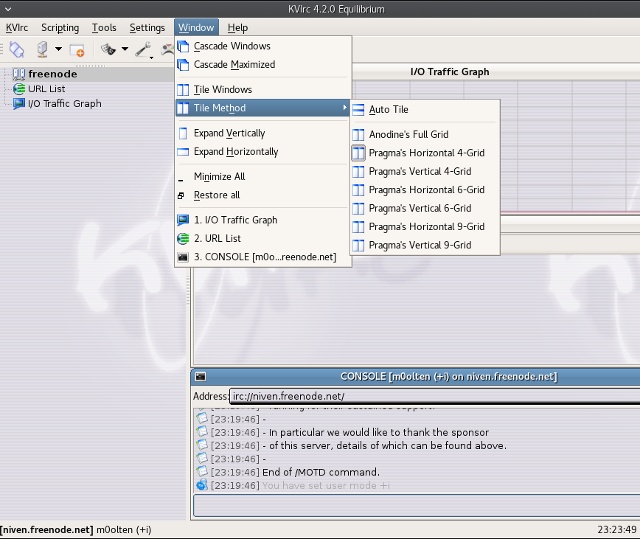The height and width of the screenshot is (539, 640).
Task: Select Anodine's Full Grid tile method
Action: 425,134
